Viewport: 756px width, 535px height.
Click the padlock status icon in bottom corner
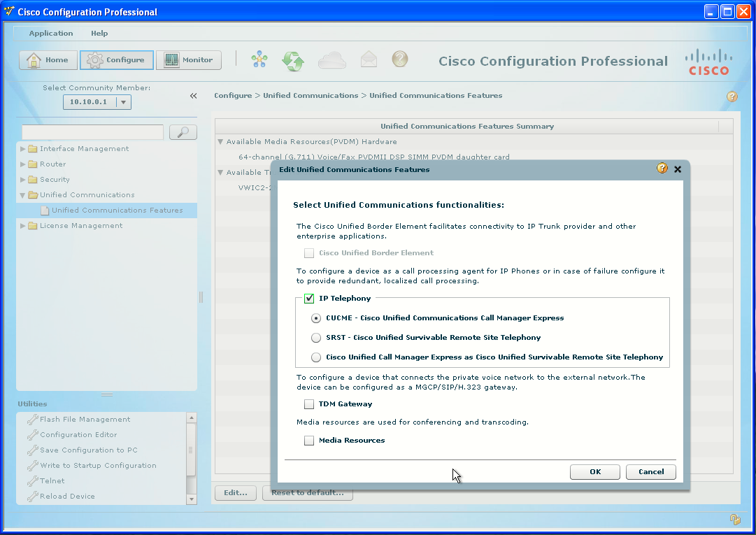(735, 519)
